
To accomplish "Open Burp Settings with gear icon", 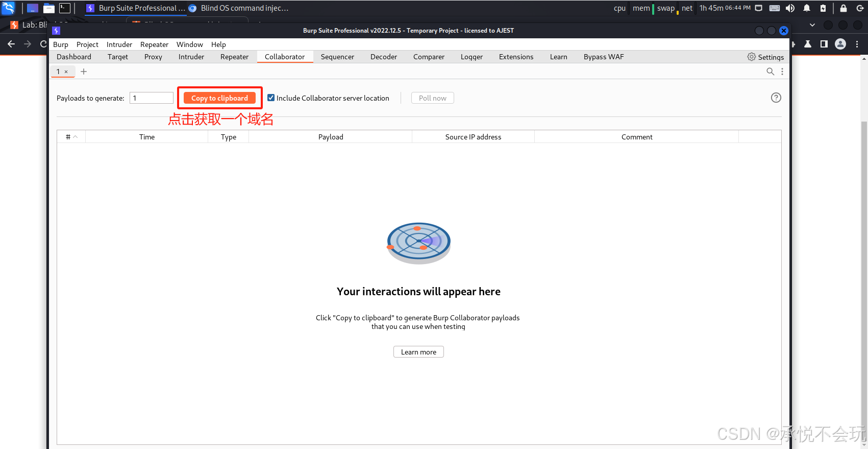I will coord(765,57).
